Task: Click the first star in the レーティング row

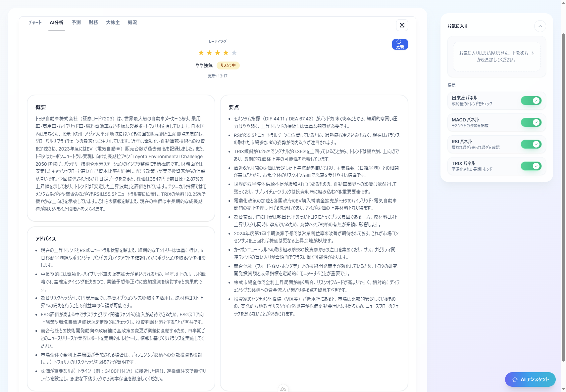Action: (201, 53)
